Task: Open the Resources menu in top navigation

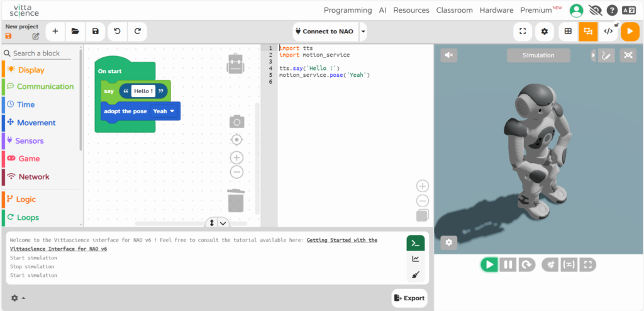Action: pyautogui.click(x=411, y=10)
